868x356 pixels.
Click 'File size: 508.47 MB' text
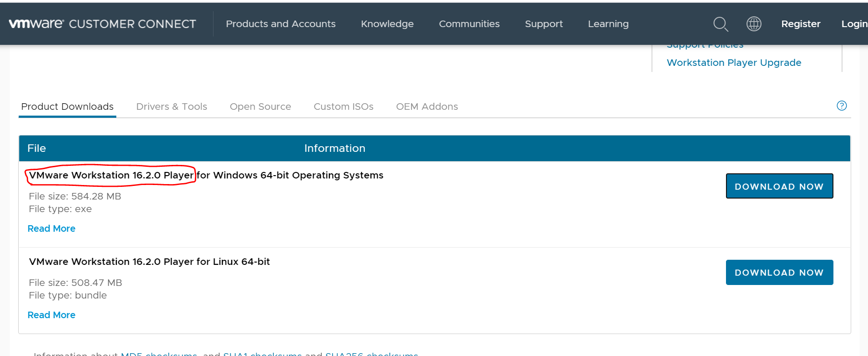75,283
